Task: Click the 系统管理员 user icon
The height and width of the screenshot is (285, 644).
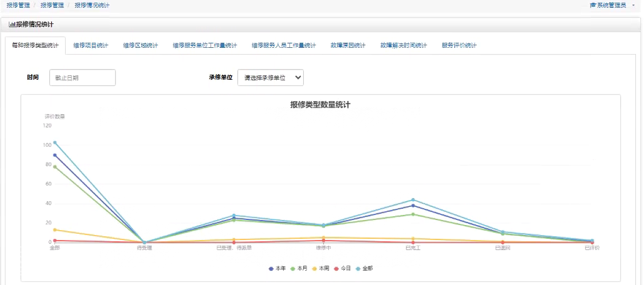Action: [x=592, y=5]
